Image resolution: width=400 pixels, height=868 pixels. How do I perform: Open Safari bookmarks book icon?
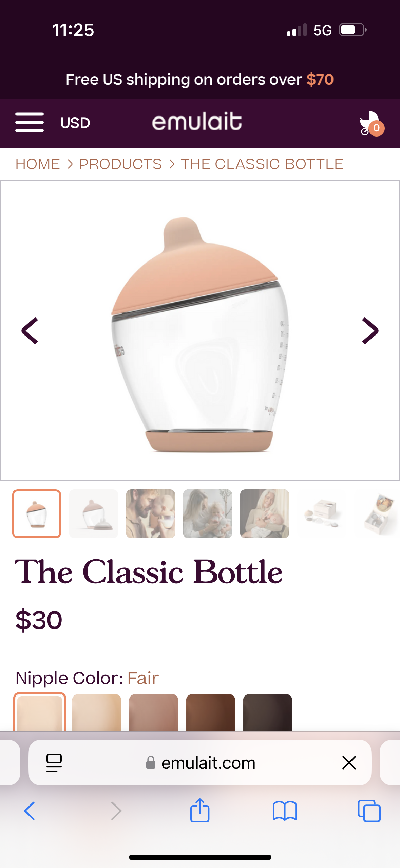(285, 811)
